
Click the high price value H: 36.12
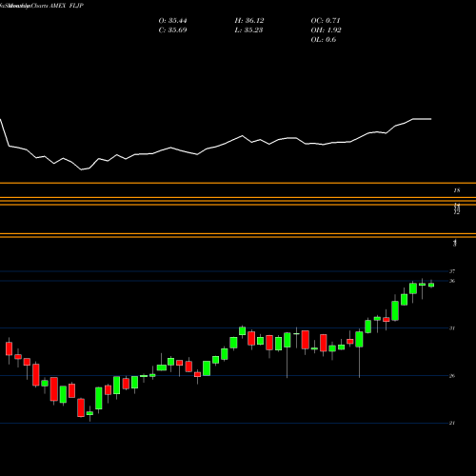[249, 21]
